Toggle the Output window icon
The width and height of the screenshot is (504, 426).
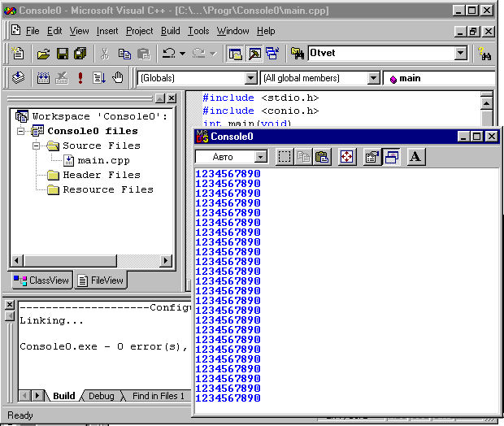click(254, 54)
